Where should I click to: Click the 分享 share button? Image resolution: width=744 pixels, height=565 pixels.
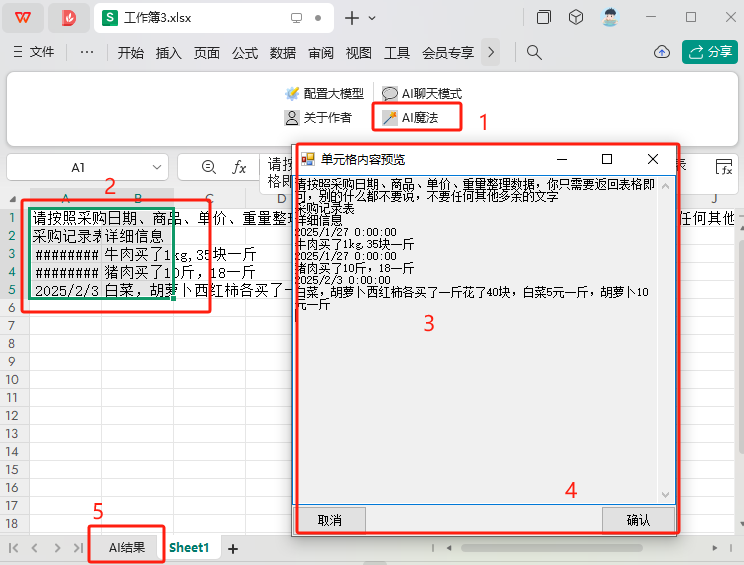(710, 52)
